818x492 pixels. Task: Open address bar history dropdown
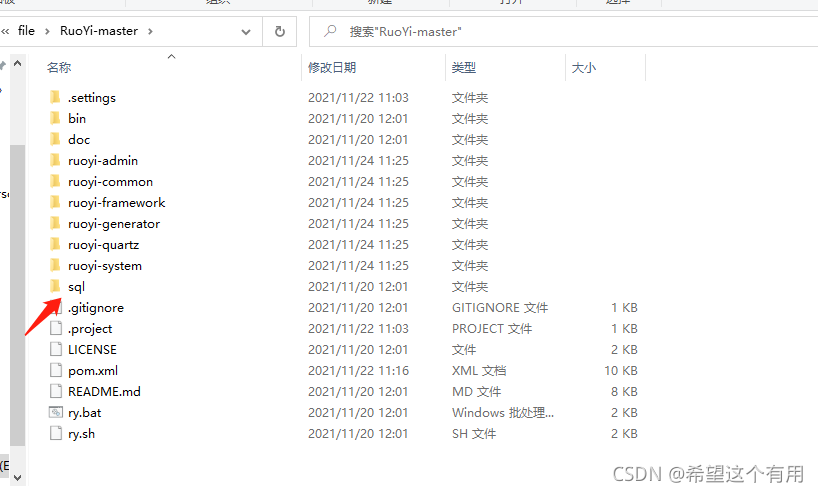pyautogui.click(x=246, y=32)
